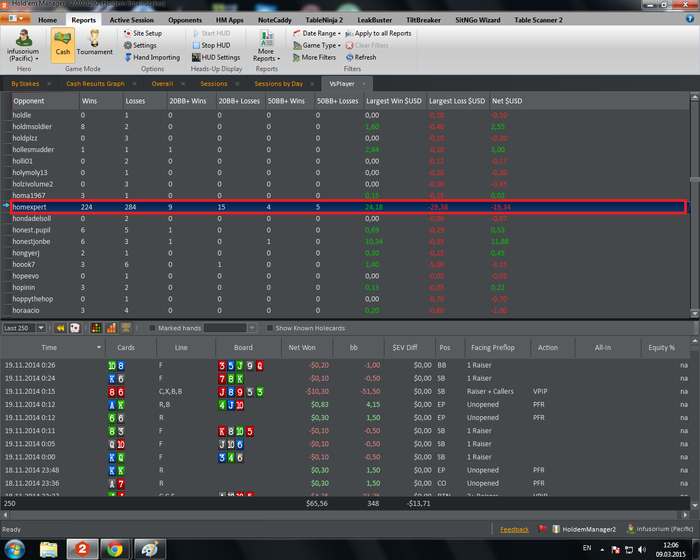This screenshot has width=700, height=560.
Task: Select the holdmsoldier opponent row
Action: tap(348, 127)
